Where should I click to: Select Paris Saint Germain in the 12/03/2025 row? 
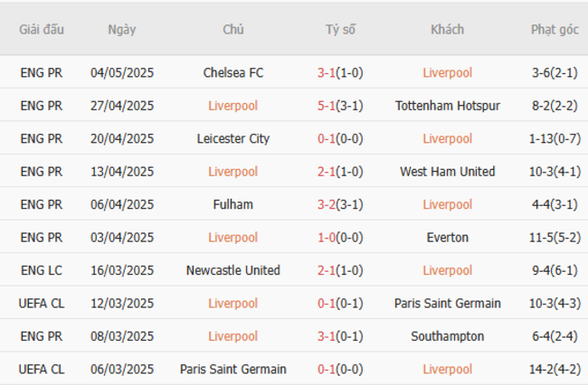click(447, 304)
